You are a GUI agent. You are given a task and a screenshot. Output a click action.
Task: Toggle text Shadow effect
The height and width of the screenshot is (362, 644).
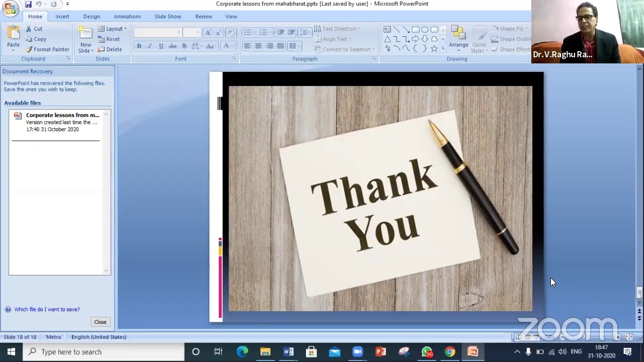tap(184, 46)
